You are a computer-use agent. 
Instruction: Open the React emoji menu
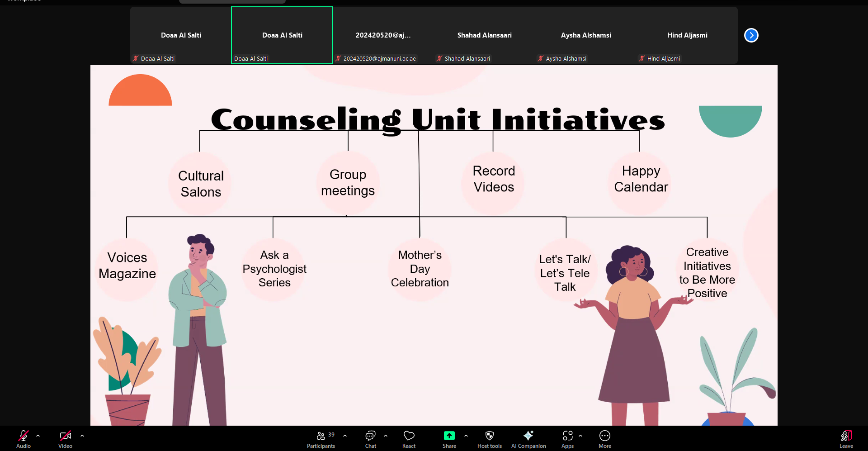click(x=409, y=436)
